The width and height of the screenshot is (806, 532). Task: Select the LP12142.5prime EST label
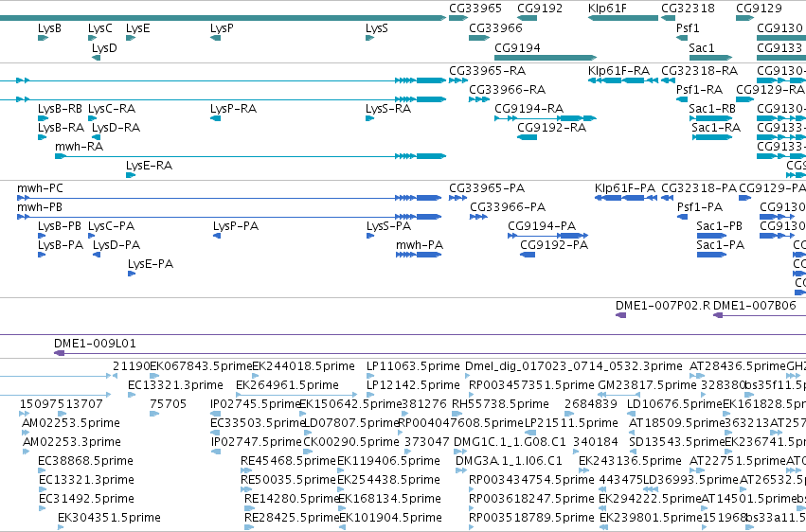pos(413,385)
